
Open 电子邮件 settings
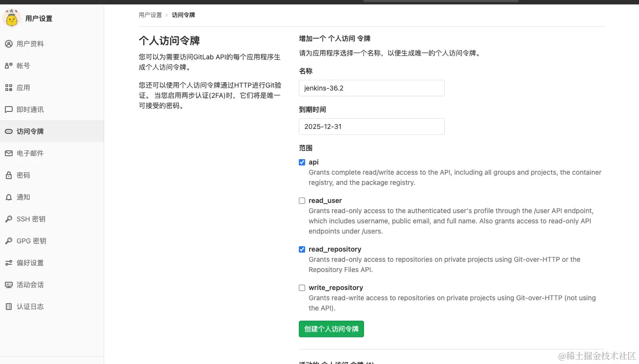(x=52, y=153)
